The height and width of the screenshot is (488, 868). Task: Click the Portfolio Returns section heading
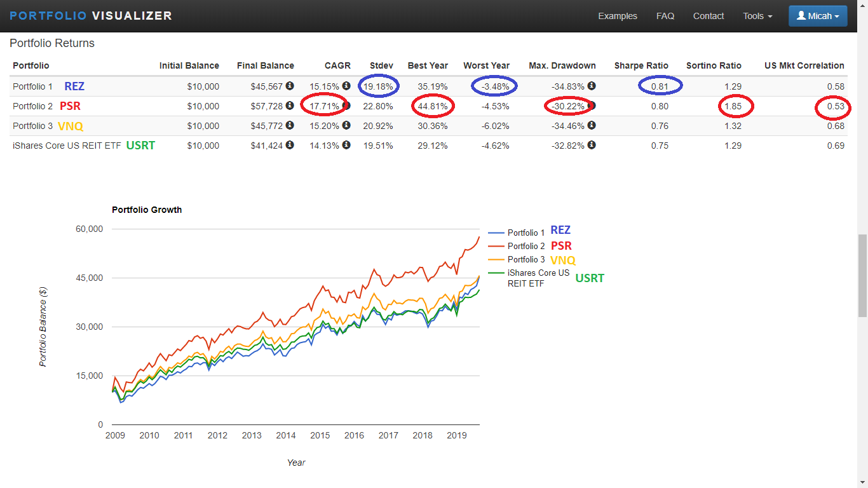coord(52,43)
